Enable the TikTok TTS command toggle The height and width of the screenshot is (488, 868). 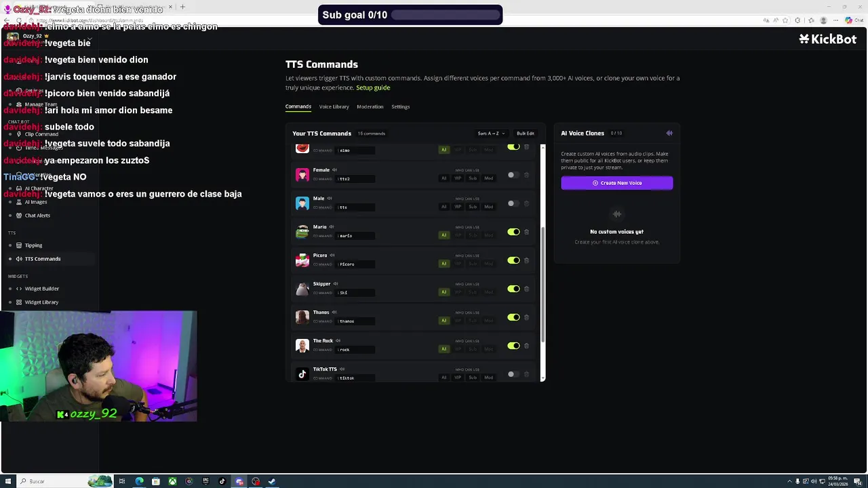[x=513, y=374]
